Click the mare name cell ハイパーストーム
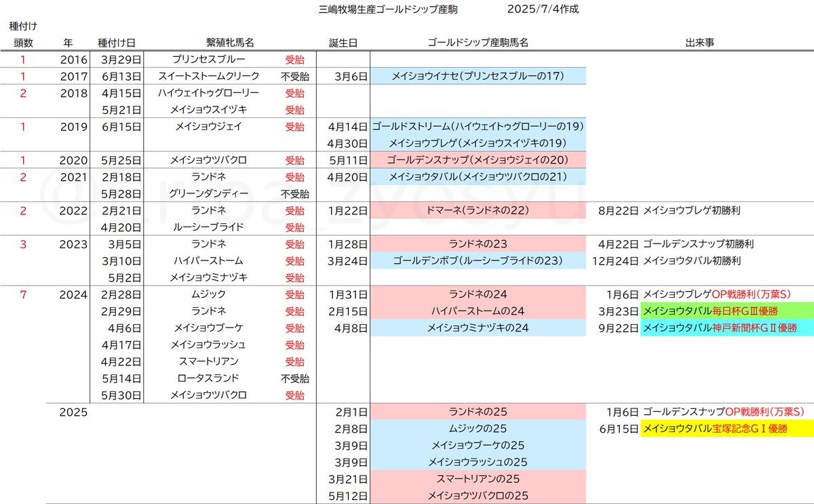 click(208, 261)
